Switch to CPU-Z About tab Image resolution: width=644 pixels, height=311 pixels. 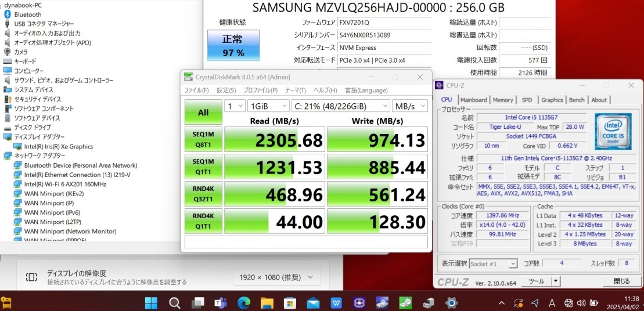pos(599,100)
